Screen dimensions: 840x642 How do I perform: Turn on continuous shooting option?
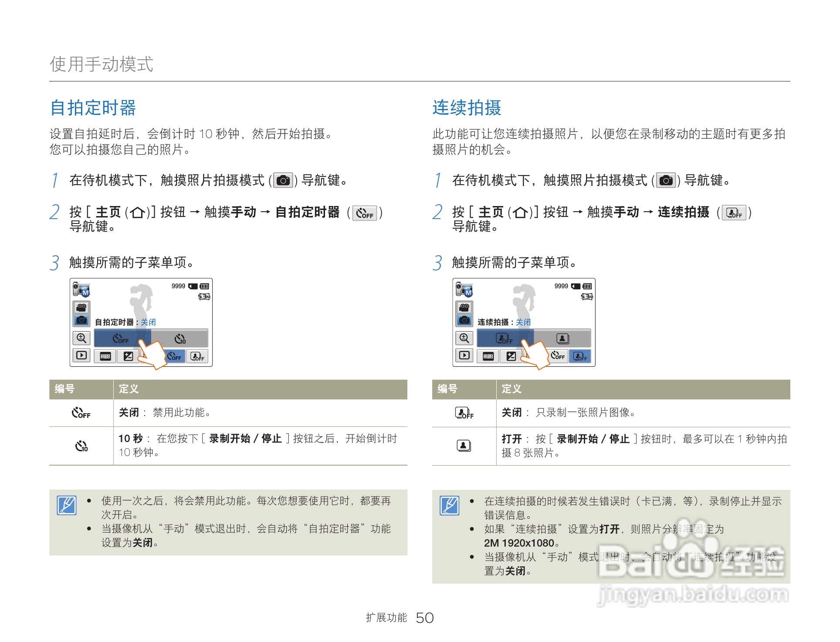[563, 339]
